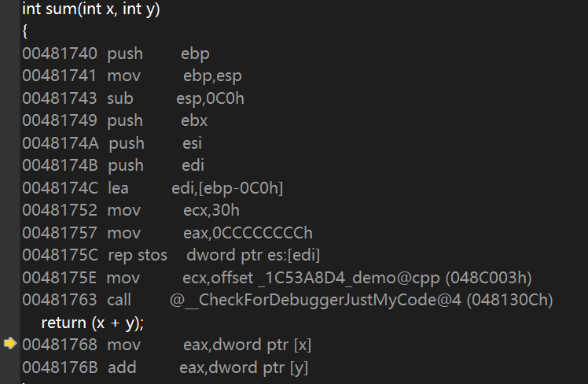The image size is (588, 384).
Task: Click the push ebx instruction
Action: pyautogui.click(x=115, y=121)
